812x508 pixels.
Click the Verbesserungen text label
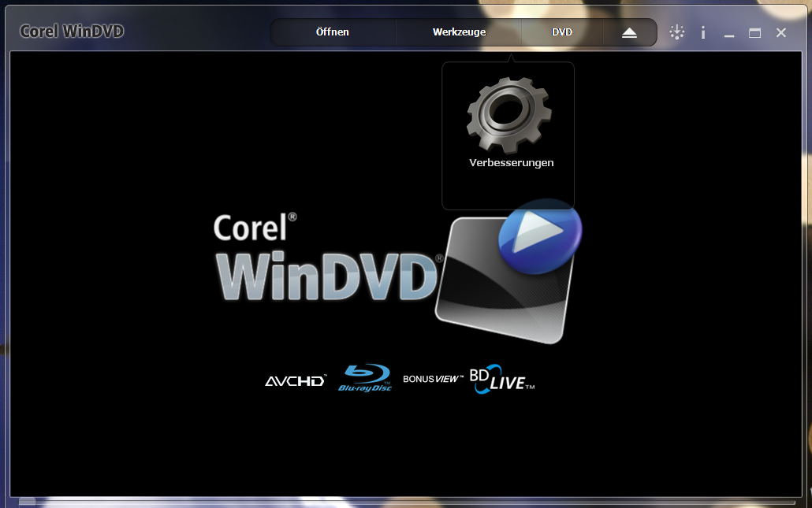(x=511, y=163)
